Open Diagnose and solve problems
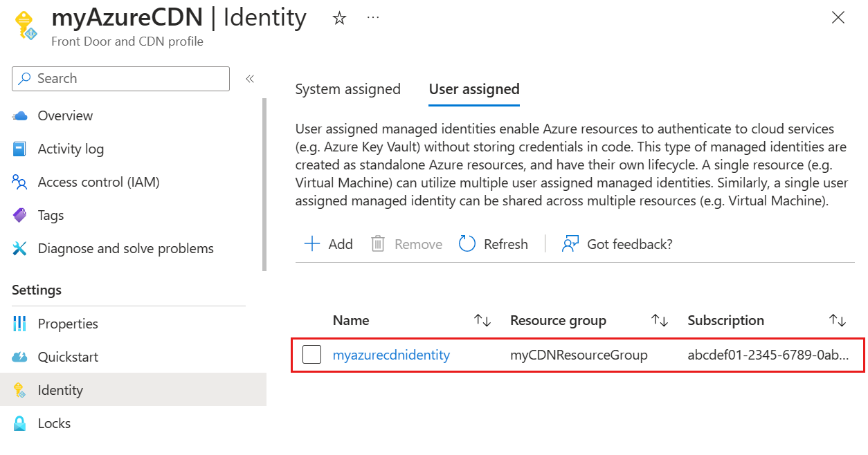The image size is (868, 455). click(21, 248)
